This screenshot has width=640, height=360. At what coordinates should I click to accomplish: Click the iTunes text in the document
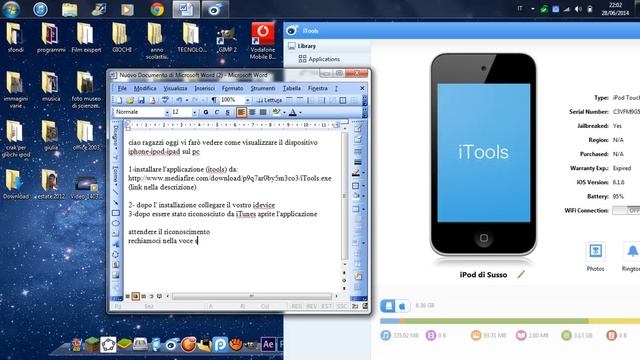tap(246, 214)
